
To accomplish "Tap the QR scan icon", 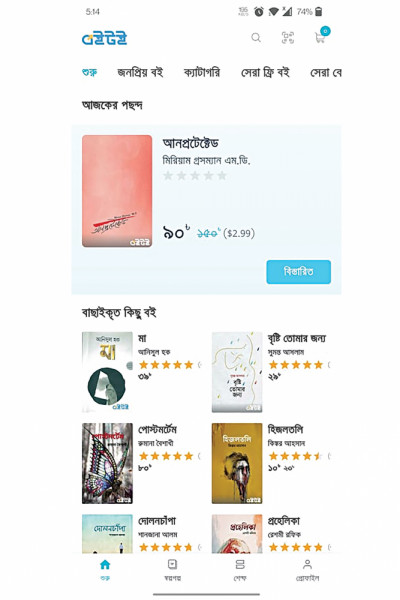I will (287, 38).
